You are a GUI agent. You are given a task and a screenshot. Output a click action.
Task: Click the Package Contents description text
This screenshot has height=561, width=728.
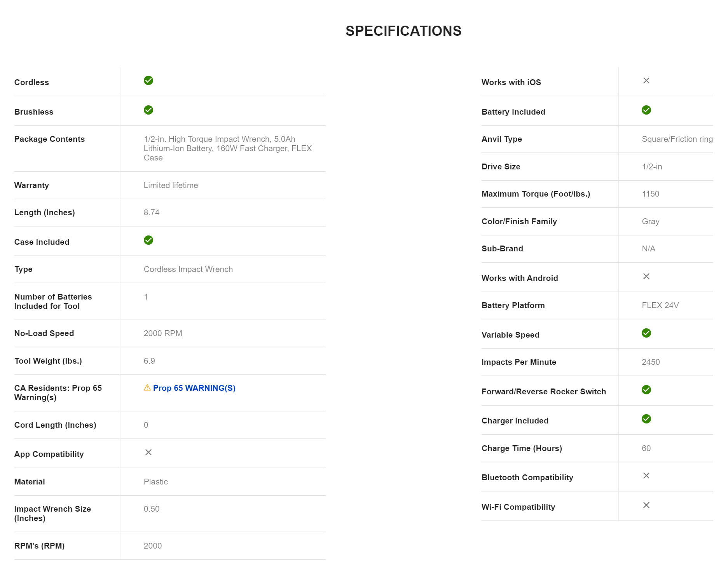point(227,148)
